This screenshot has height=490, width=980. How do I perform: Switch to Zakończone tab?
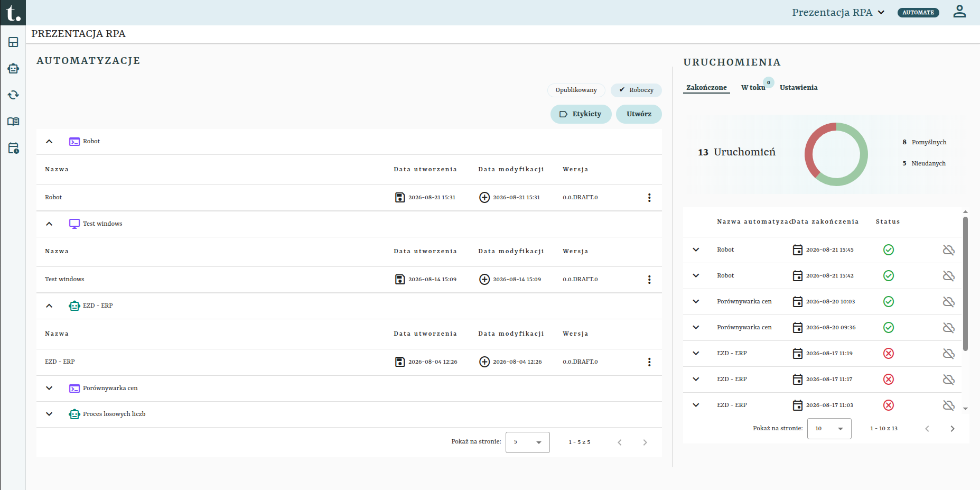[x=706, y=88]
